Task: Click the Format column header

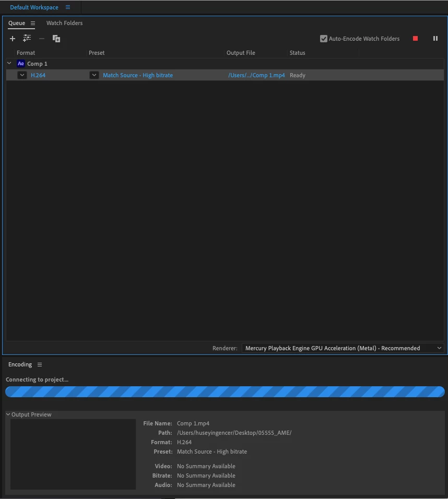Action: coord(26,53)
